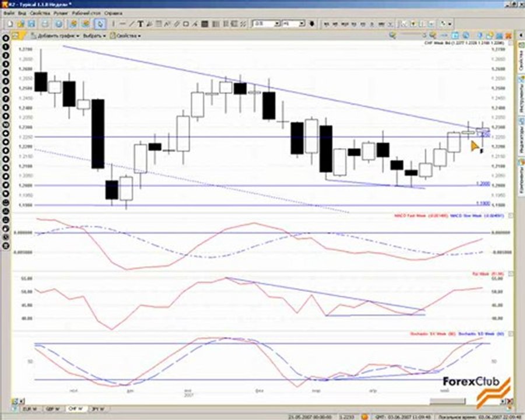Viewport: 525px width, 420px height.
Task: Open the last toolbar dropdown arrow
Action: (450, 24)
